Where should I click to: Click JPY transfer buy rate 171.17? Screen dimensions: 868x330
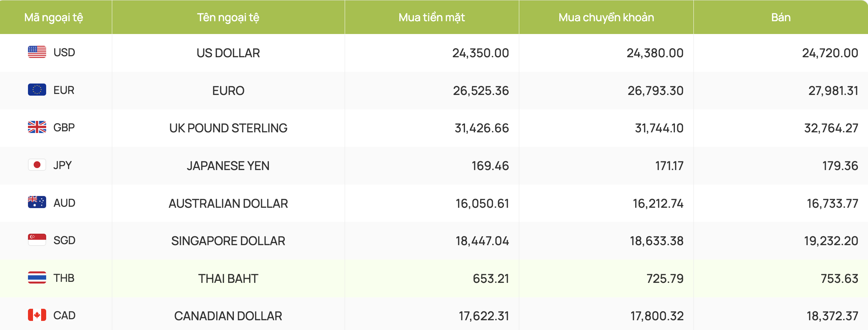[669, 166]
